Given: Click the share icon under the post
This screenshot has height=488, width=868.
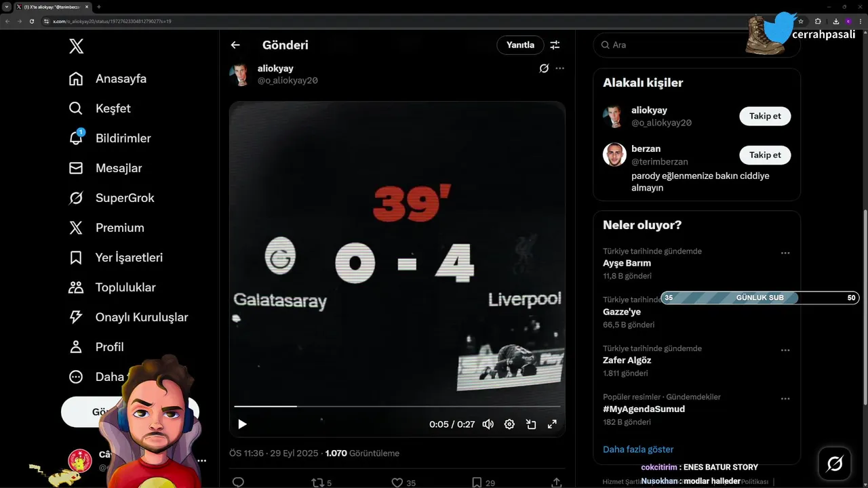Looking at the screenshot, I should point(556,483).
